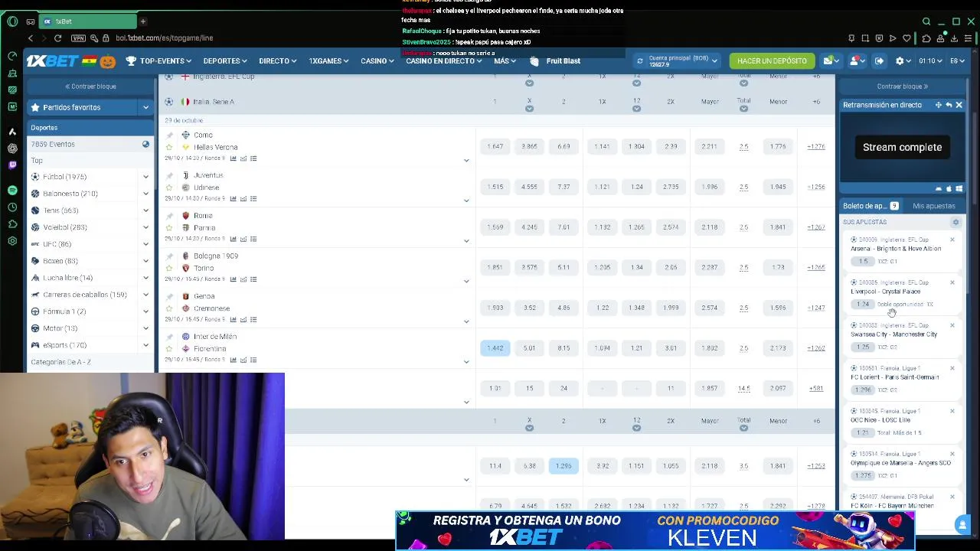Open the DEPORTES menu
This screenshot has width=980, height=551.
tap(225, 60)
